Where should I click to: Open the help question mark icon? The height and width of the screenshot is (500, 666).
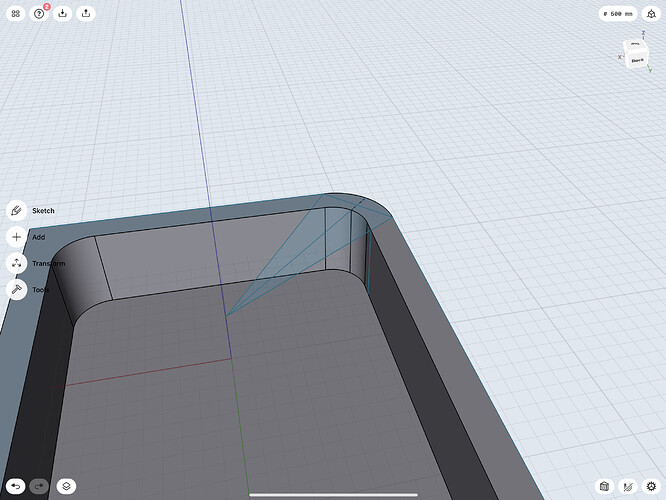pyautogui.click(x=39, y=14)
